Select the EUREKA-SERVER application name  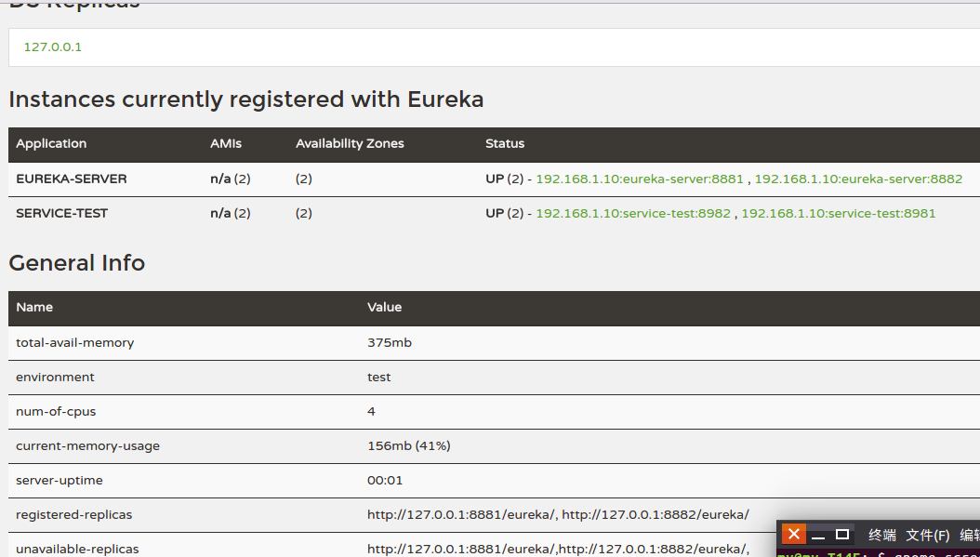(72, 179)
